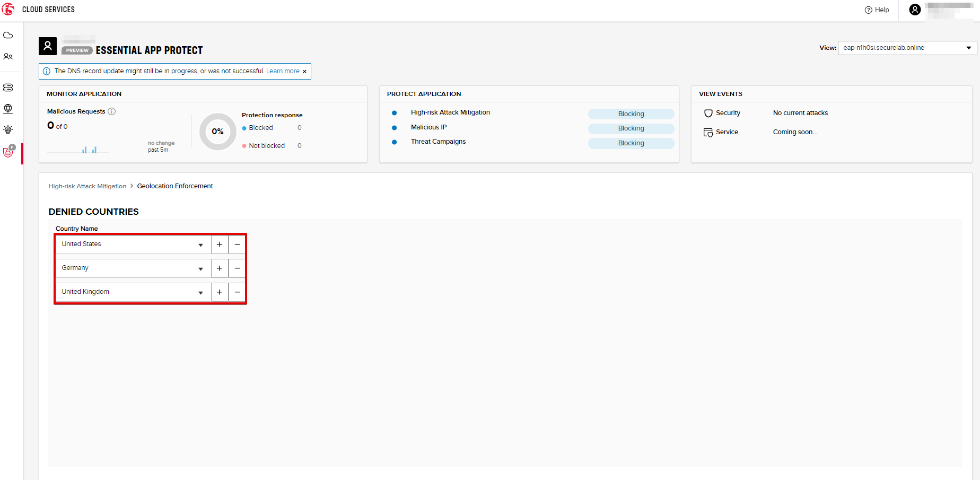Click the PREVIEW badge
The image size is (980, 480).
pos(77,50)
